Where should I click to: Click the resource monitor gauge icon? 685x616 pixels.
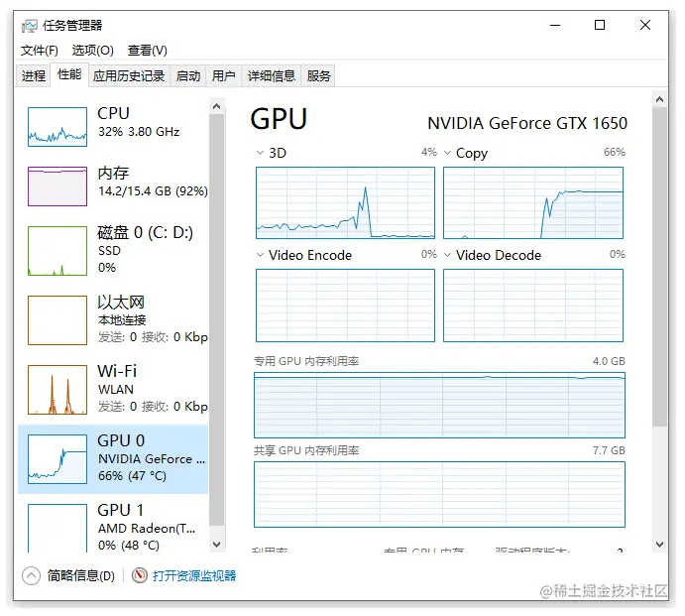click(140, 575)
